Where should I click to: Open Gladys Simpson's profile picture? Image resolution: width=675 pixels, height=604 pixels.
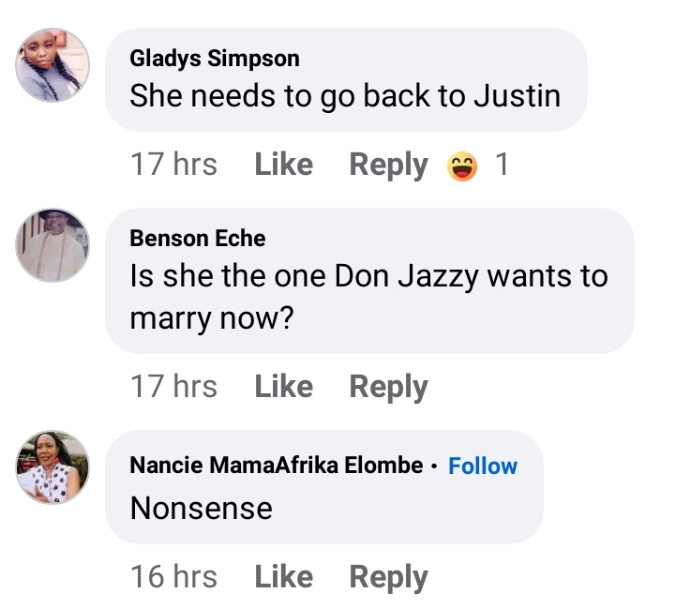point(53,66)
